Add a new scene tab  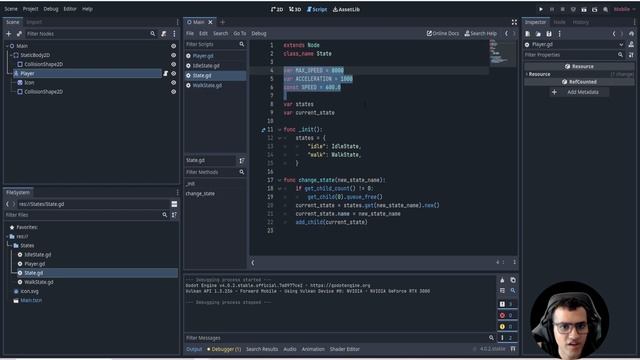coord(222,22)
